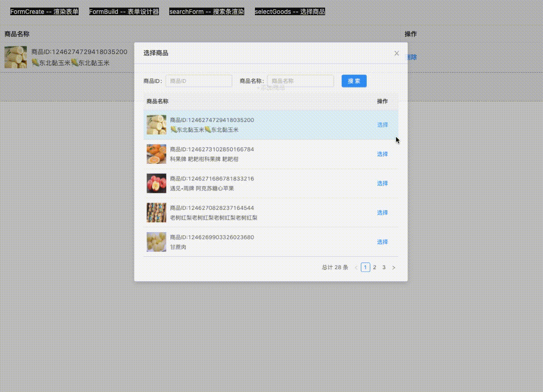Select 甘蔗肉 product via 选择

[382, 242]
